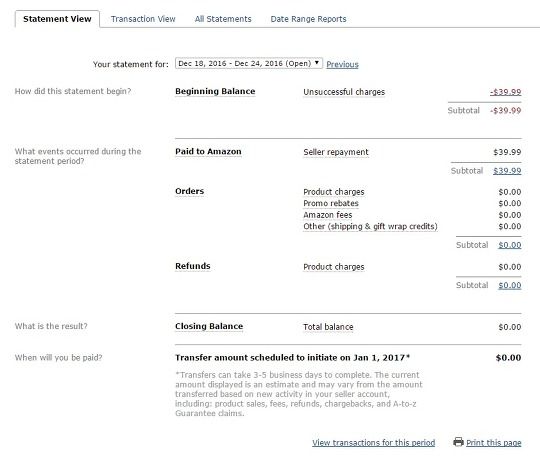This screenshot has width=540, height=461.
Task: Open the Refunds subtotal $0.00 link
Action: point(510,285)
